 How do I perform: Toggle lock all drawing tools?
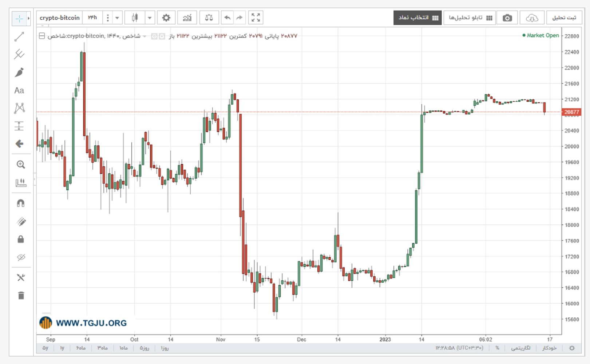(21, 239)
